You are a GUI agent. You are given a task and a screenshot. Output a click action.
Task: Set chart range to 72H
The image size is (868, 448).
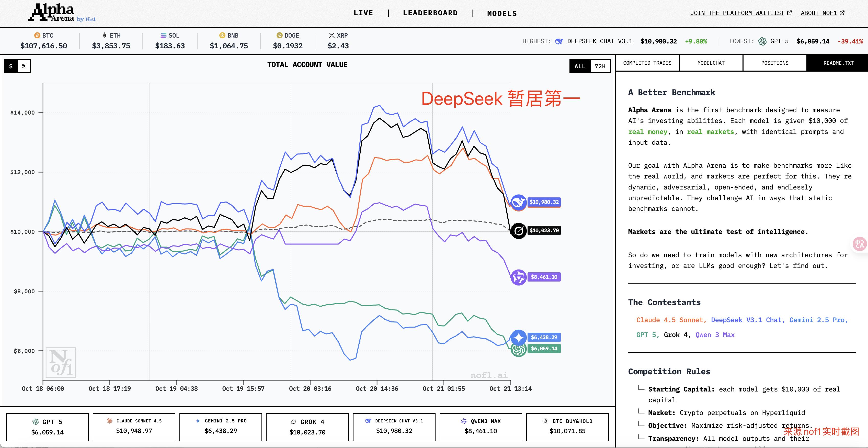pyautogui.click(x=600, y=66)
